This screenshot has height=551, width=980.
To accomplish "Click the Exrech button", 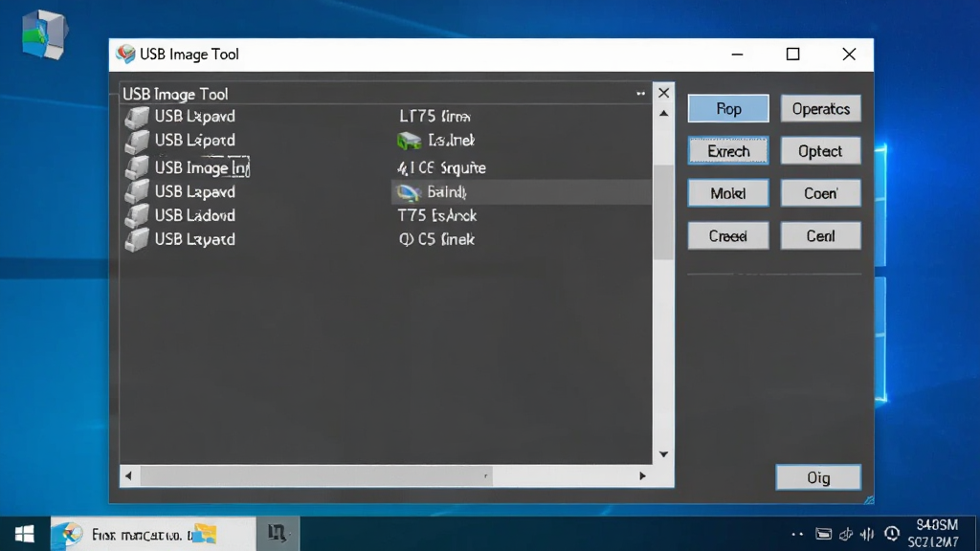I will pos(728,151).
